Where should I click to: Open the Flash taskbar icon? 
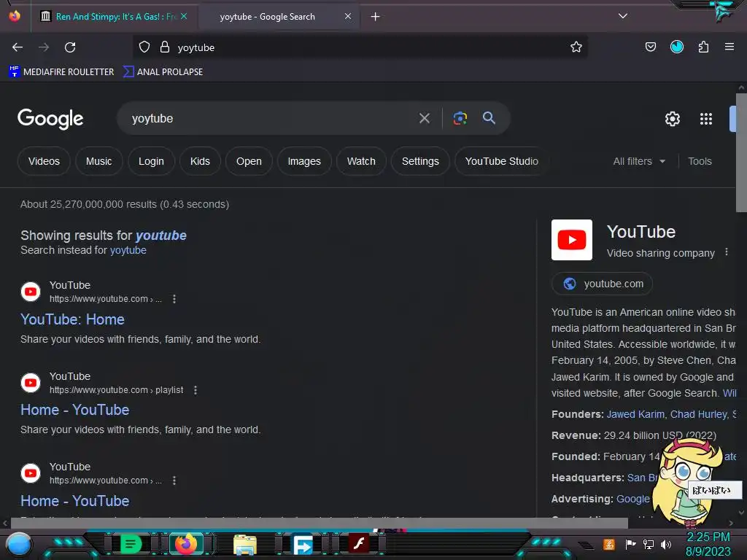tap(359, 543)
